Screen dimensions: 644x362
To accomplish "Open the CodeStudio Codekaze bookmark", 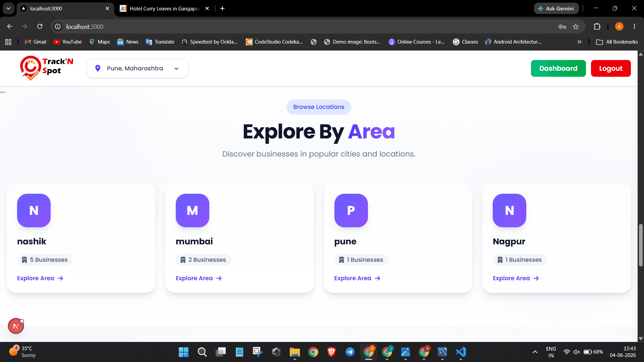I will click(x=274, y=42).
